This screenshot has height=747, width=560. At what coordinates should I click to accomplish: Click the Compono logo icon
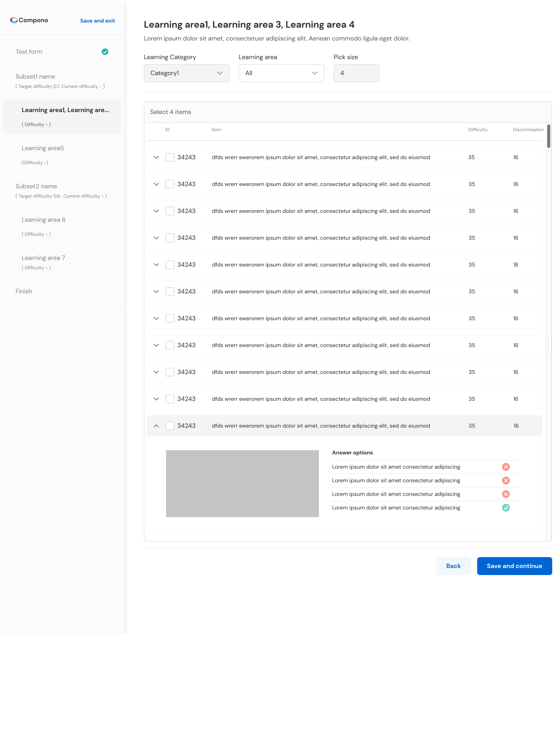[x=14, y=20]
